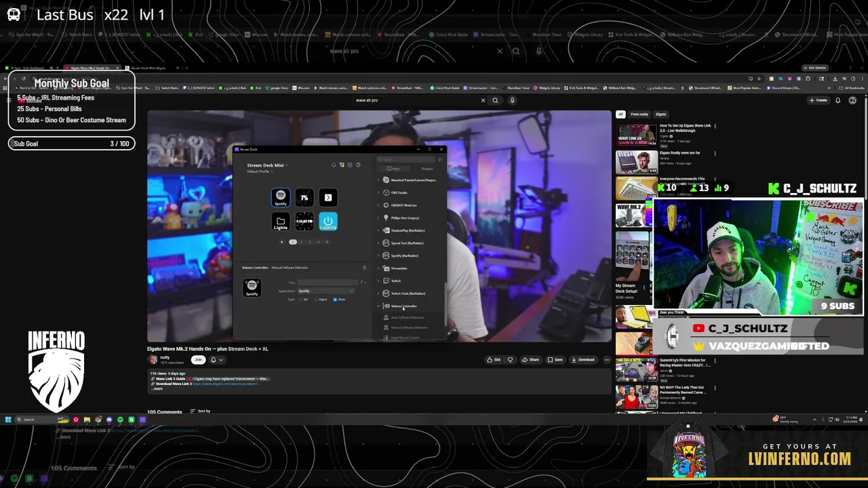Expand the Philips Hue (Legacy) category
The width and height of the screenshot is (868, 488).
tap(378, 218)
